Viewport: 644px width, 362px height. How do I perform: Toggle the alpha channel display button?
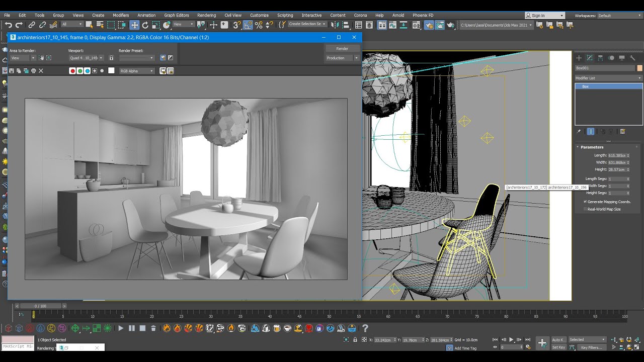(x=95, y=71)
